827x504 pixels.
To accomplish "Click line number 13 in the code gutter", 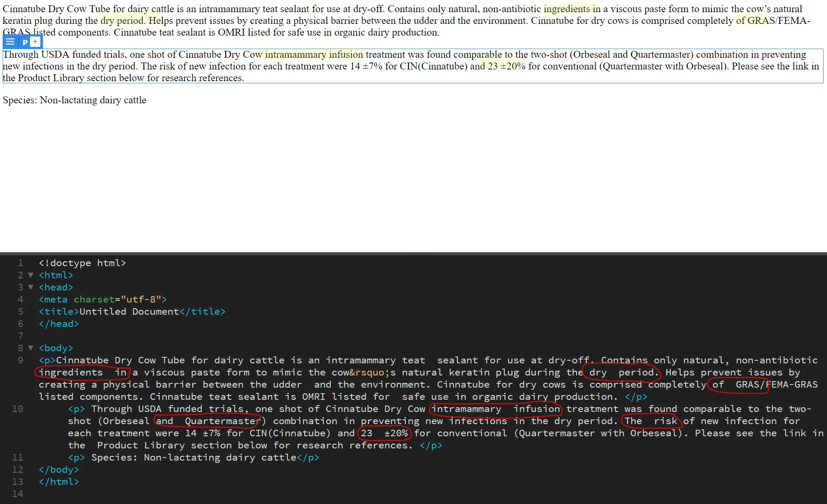I will (18, 481).
